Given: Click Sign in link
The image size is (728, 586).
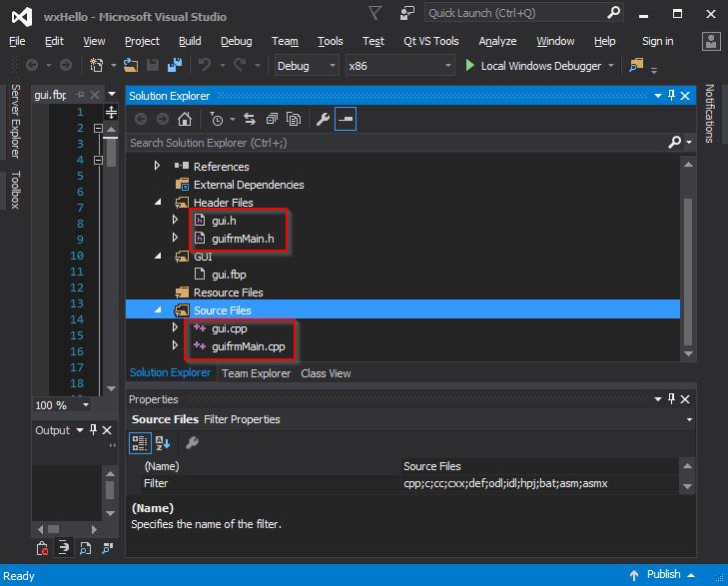Looking at the screenshot, I should pos(657,41).
